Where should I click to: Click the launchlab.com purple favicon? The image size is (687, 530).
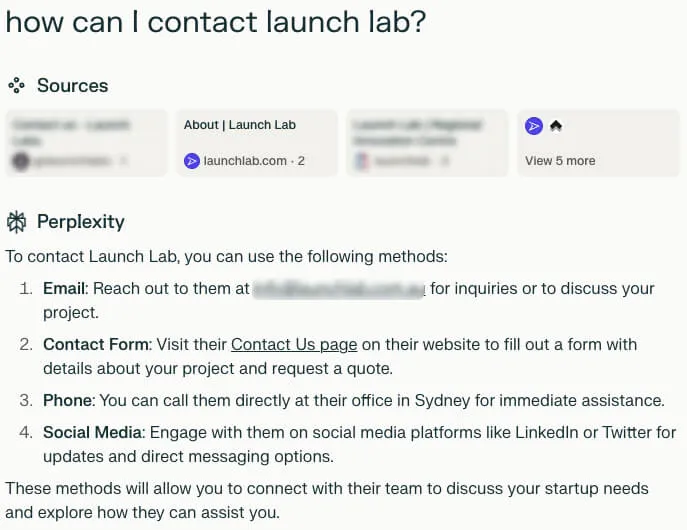[x=192, y=160]
